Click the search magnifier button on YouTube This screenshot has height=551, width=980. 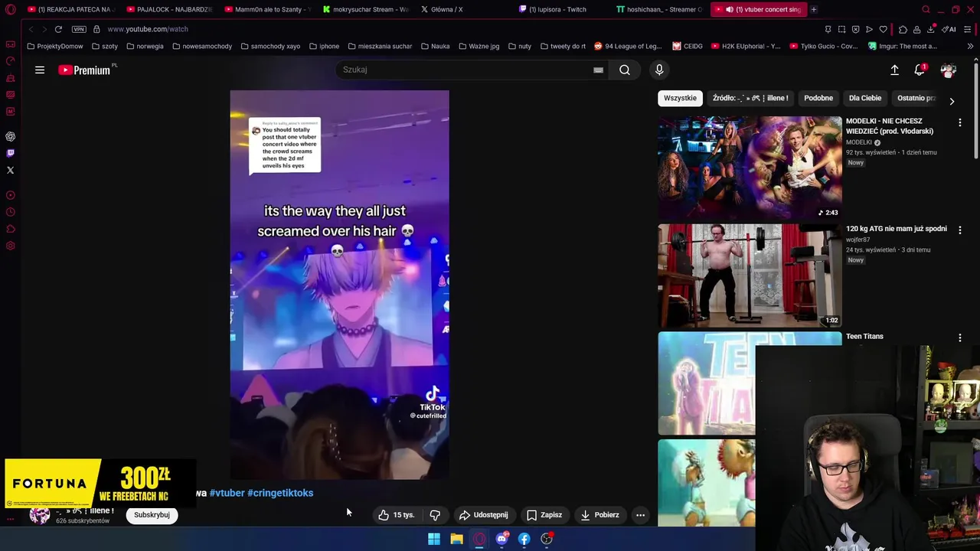pyautogui.click(x=625, y=70)
